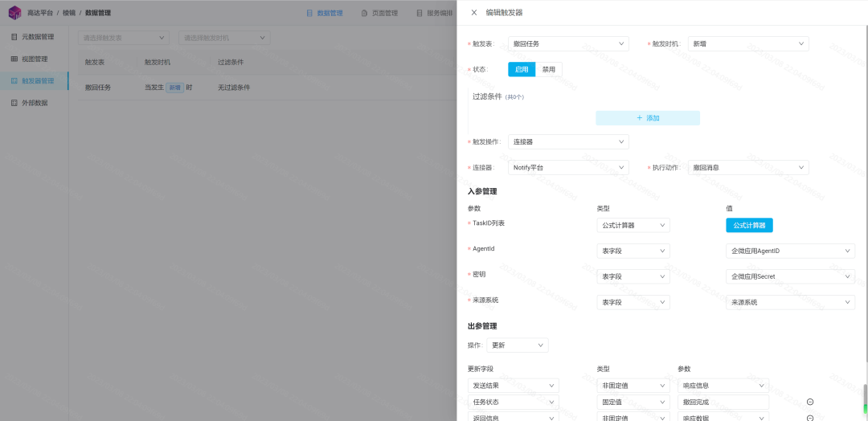Open 来源系统 value dropdown
868x421 pixels.
(x=791, y=303)
